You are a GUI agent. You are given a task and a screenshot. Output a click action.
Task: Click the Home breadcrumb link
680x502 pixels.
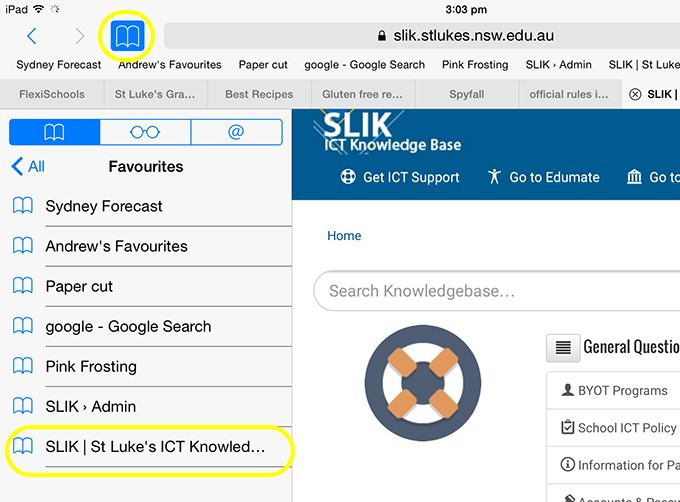coord(344,236)
